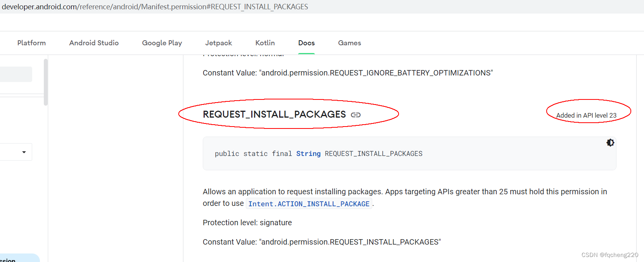Toggle dark theme for the code block
This screenshot has width=644, height=262.
(x=610, y=143)
